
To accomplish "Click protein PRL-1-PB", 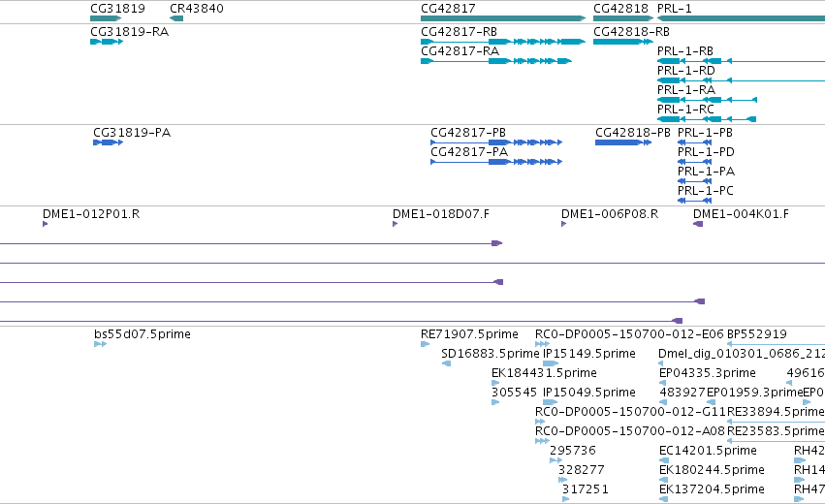I will (694, 142).
